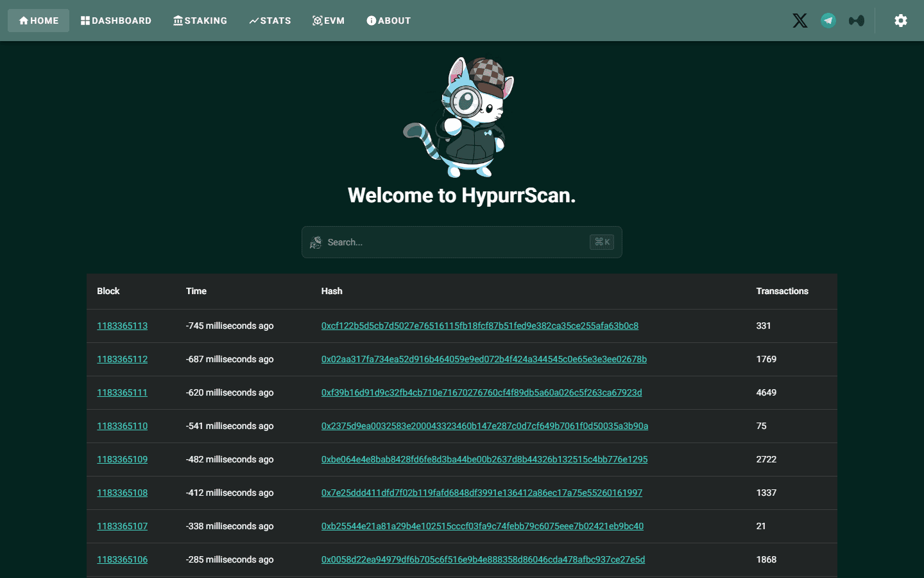
Task: Open hash link starting 0xbe064e4e8bab
Action: click(484, 459)
